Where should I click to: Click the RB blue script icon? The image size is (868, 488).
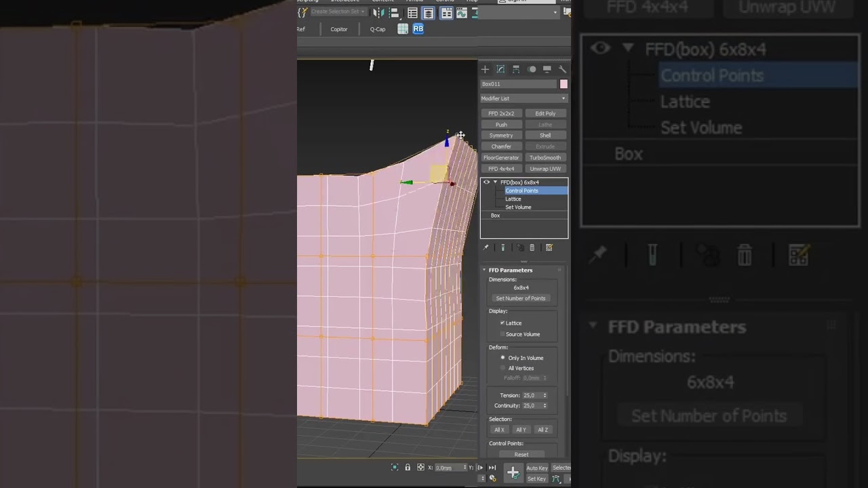pyautogui.click(x=418, y=29)
